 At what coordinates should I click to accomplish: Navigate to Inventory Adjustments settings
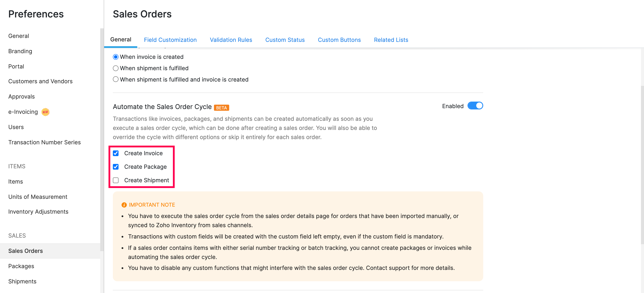click(x=38, y=212)
